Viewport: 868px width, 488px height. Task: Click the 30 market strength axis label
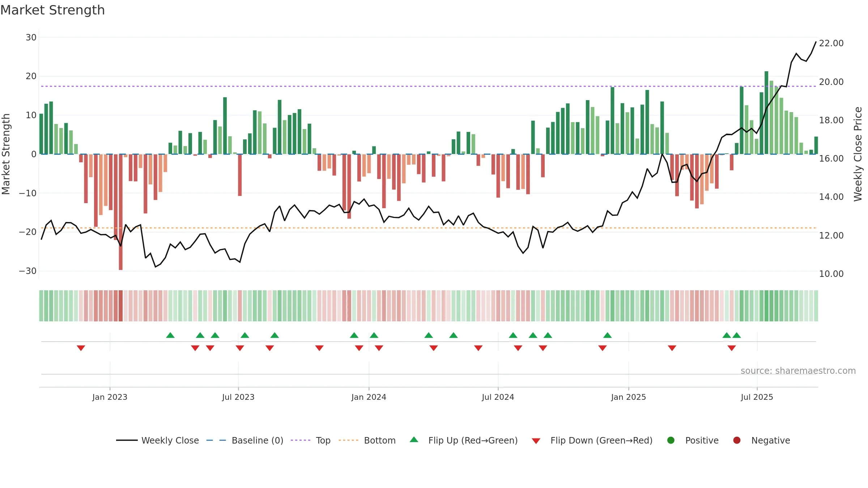tap(31, 38)
